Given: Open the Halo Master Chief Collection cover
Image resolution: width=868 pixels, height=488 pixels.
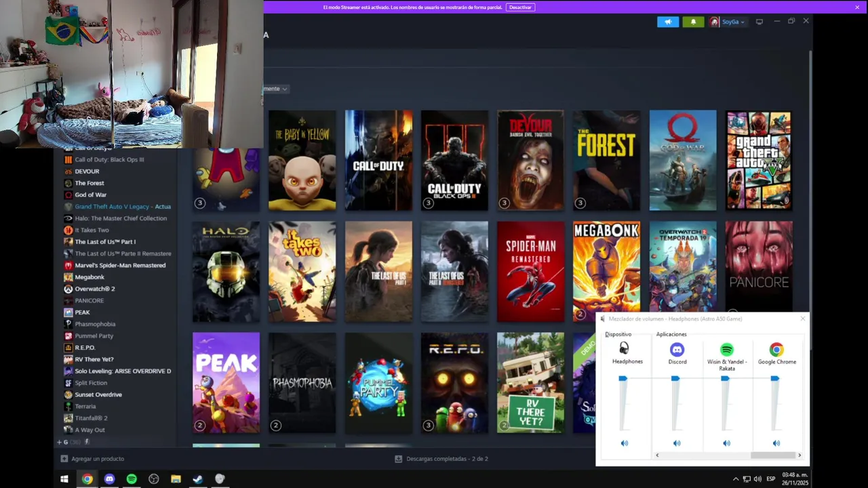Looking at the screenshot, I should (x=226, y=271).
